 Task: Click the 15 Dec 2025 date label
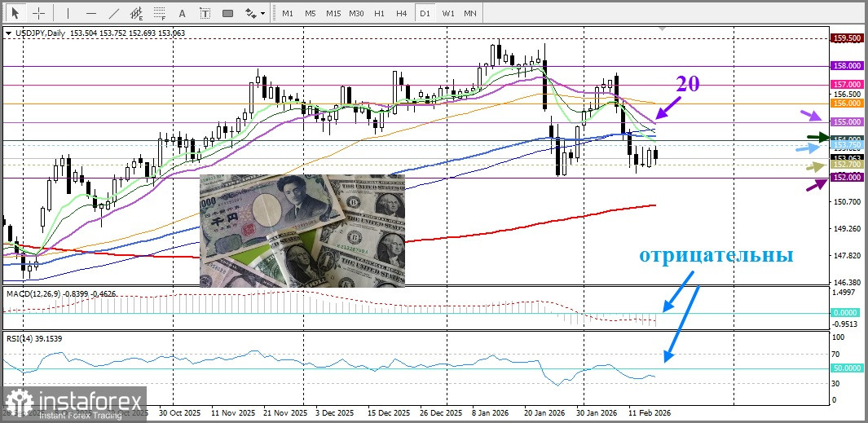point(390,413)
